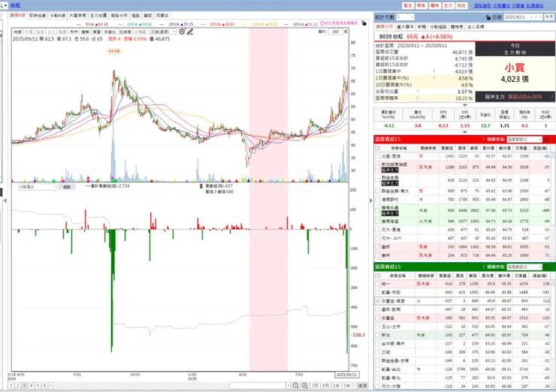This screenshot has height=392, width=556.
Task: Set chart range to 6月
Action: coord(325,385)
